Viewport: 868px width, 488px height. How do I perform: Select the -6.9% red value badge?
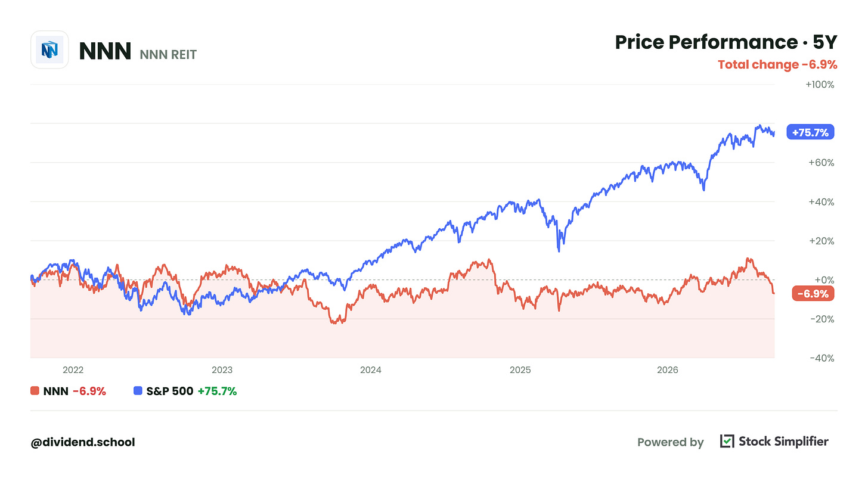tap(812, 294)
